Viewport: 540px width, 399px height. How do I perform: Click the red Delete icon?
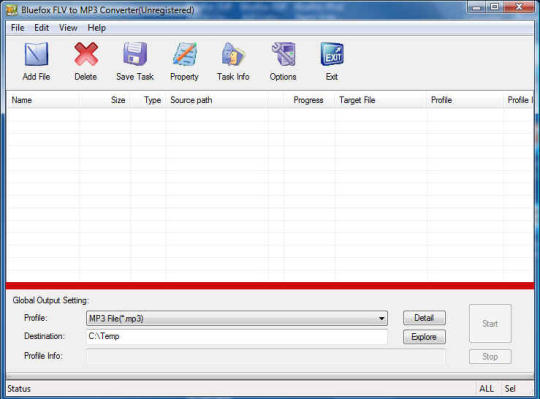pos(86,54)
